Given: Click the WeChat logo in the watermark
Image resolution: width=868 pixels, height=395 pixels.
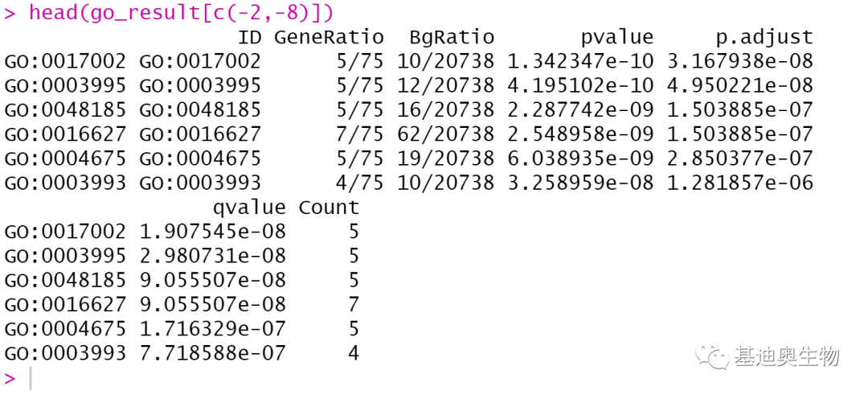Looking at the screenshot, I should coord(713,356).
